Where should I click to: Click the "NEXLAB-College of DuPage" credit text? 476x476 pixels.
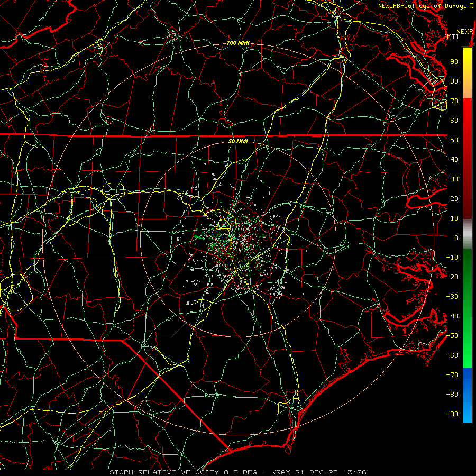click(422, 6)
